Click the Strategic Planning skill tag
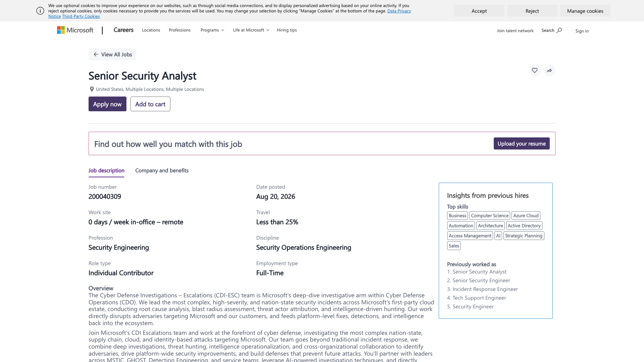This screenshot has width=644, height=362. pos(524,236)
